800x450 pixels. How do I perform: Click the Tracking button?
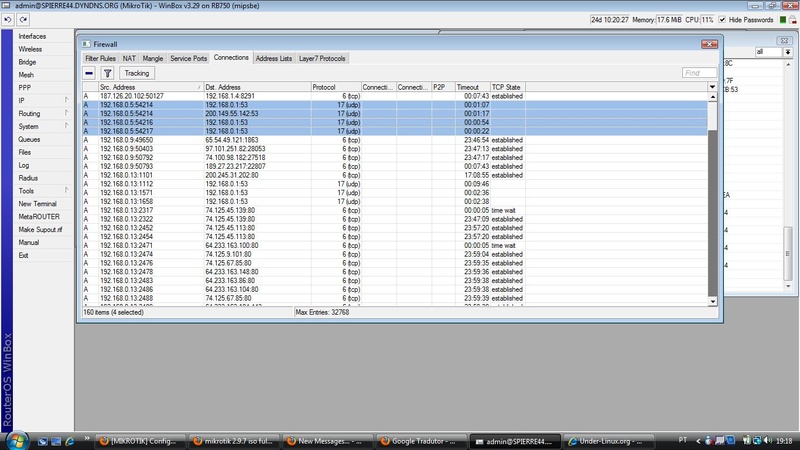tap(137, 73)
